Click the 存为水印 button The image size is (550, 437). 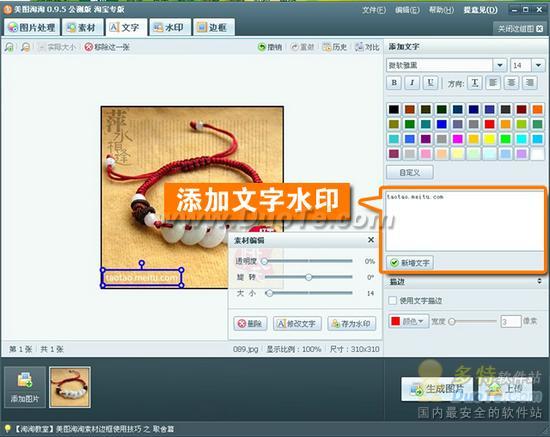tap(351, 323)
